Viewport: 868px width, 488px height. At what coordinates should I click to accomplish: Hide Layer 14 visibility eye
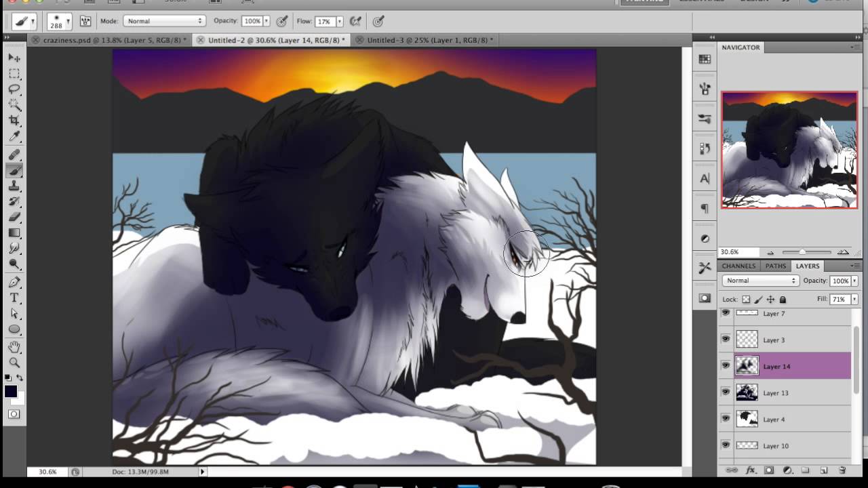pos(726,366)
